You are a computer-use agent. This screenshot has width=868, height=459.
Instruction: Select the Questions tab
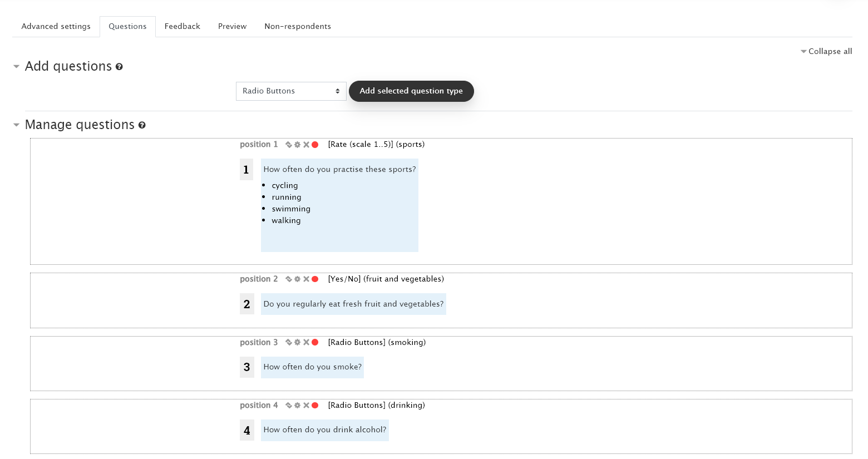point(127,27)
